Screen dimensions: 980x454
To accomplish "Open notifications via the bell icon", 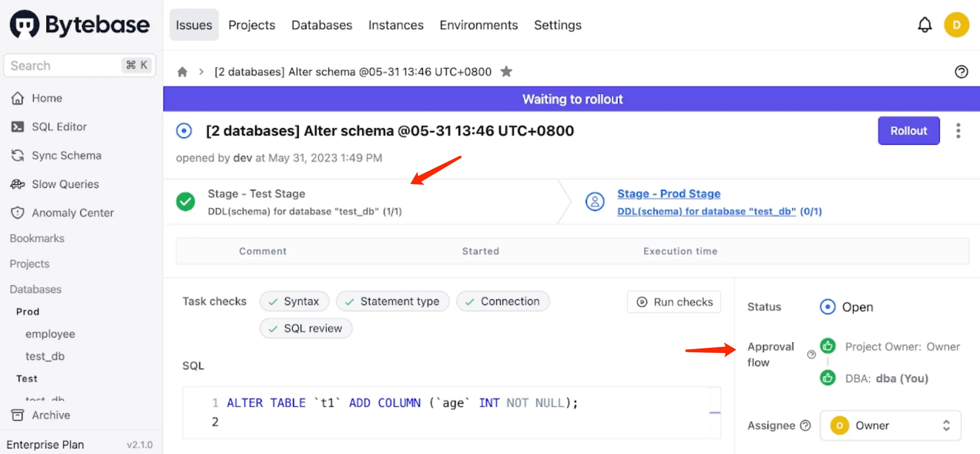I will (925, 25).
